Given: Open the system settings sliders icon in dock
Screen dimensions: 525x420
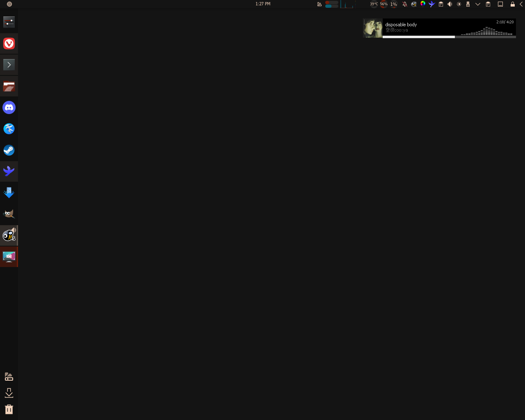Looking at the screenshot, I should point(9,22).
